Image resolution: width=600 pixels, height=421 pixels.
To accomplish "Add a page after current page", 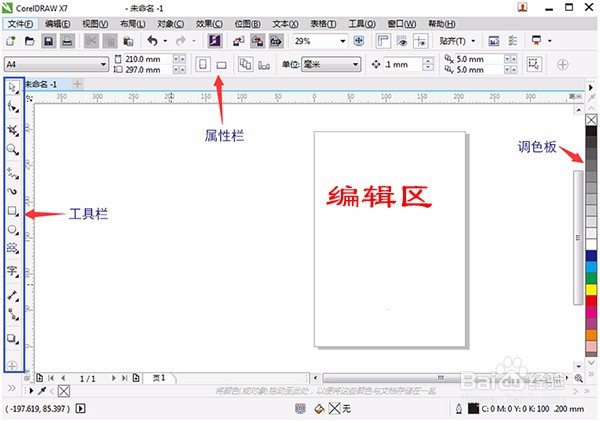I will pyautogui.click(x=136, y=378).
